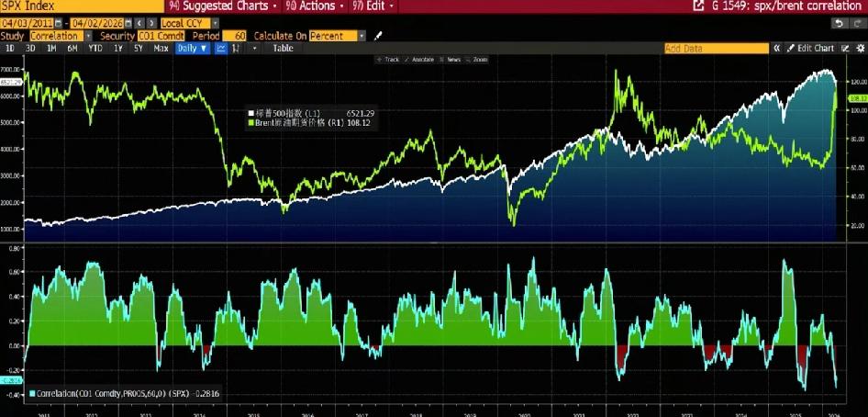Click the Security CO1 Comdty field
Screen dimensions: 868x417
pos(161,36)
